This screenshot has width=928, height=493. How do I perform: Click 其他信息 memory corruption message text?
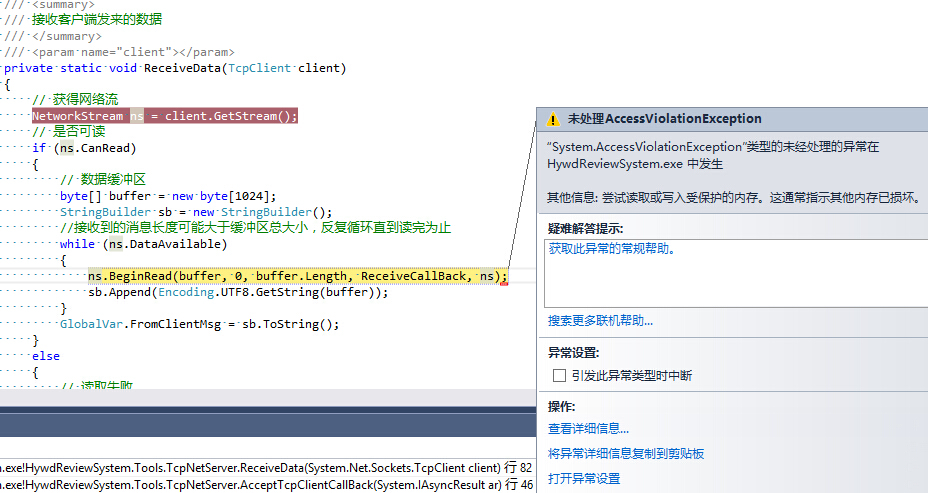[x=734, y=198]
